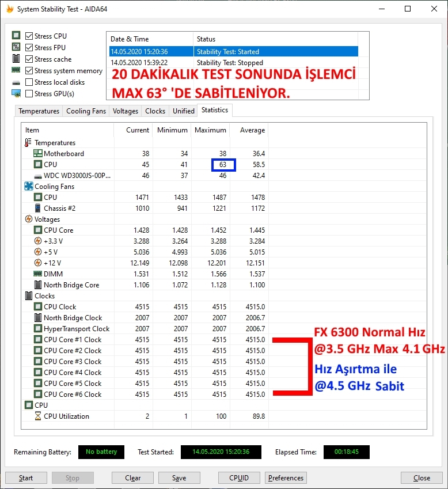Click the Clear button
The image size is (448, 489).
pyautogui.click(x=133, y=478)
